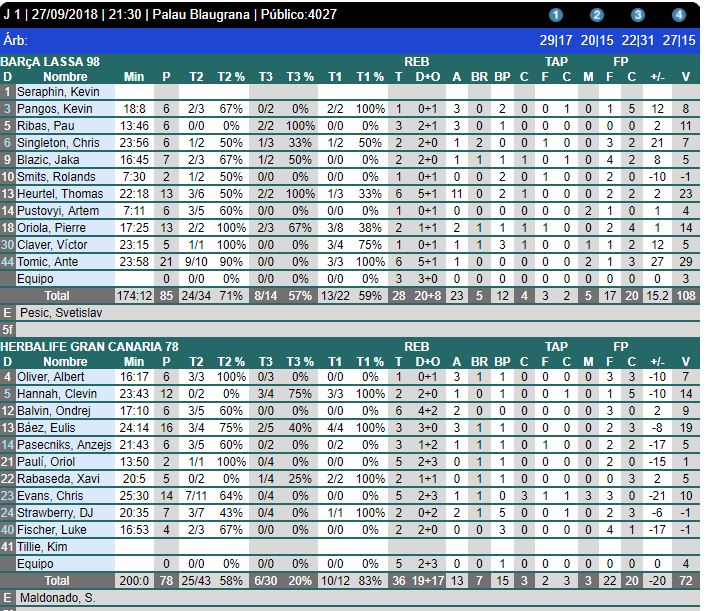708x611 pixels.
Task: Click the Min column header for Barça
Action: [x=134, y=76]
